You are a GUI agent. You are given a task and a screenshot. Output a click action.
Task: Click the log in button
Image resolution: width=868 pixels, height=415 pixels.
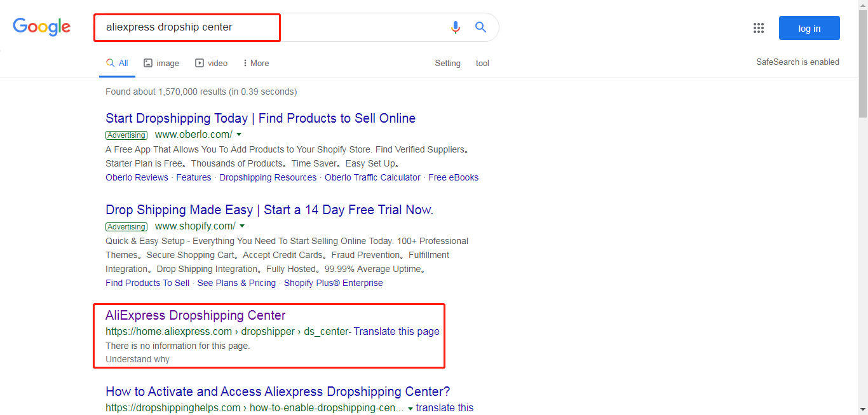click(x=810, y=28)
